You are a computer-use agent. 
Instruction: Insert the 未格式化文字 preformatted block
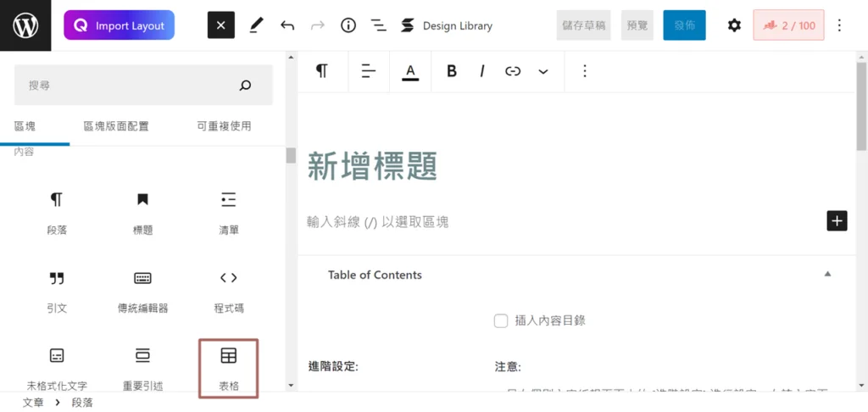[x=57, y=368]
